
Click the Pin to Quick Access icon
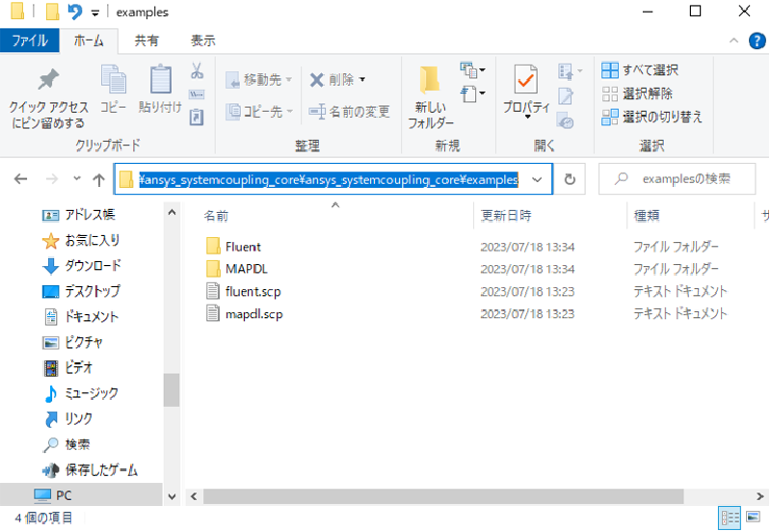tap(47, 83)
